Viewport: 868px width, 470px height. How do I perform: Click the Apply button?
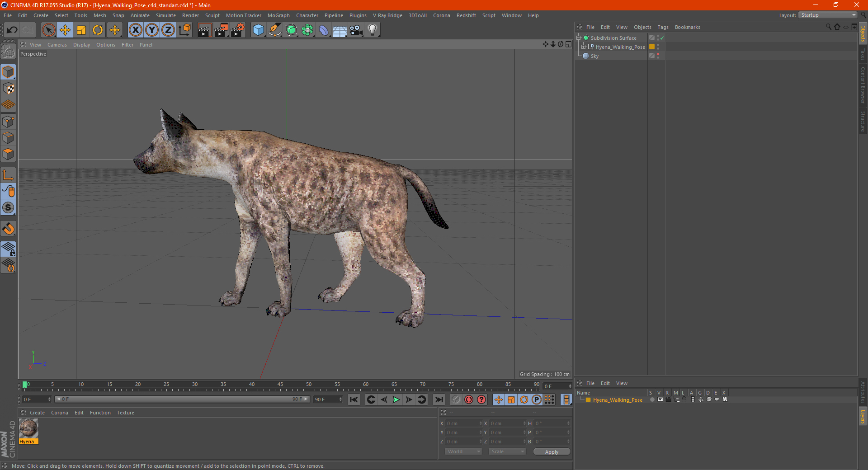click(x=552, y=451)
